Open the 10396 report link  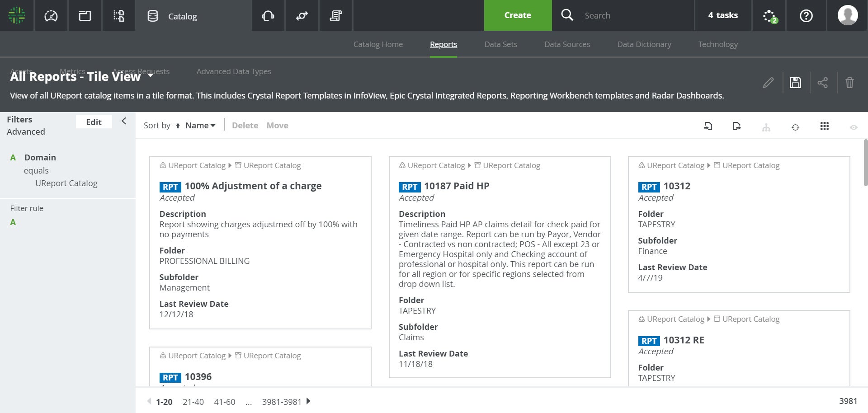[198, 377]
